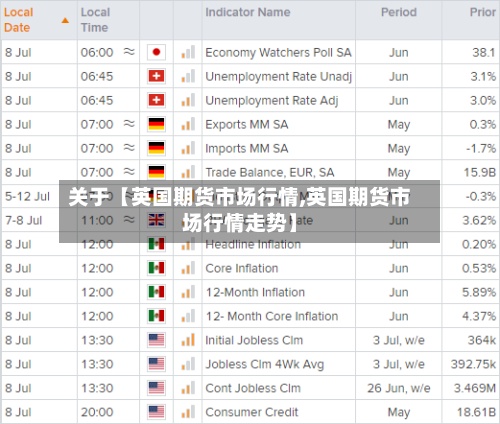Open the Trade Balance, EUR, SA indicator
The image size is (500, 424).
[x=270, y=173]
